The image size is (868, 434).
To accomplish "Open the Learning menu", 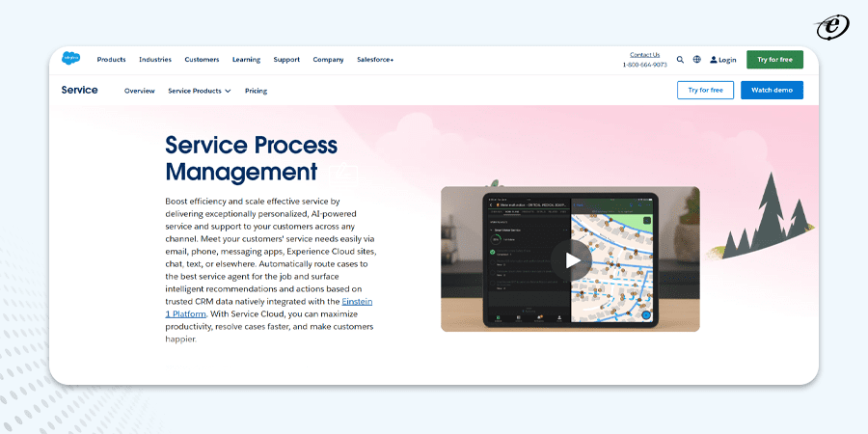I will click(x=246, y=60).
